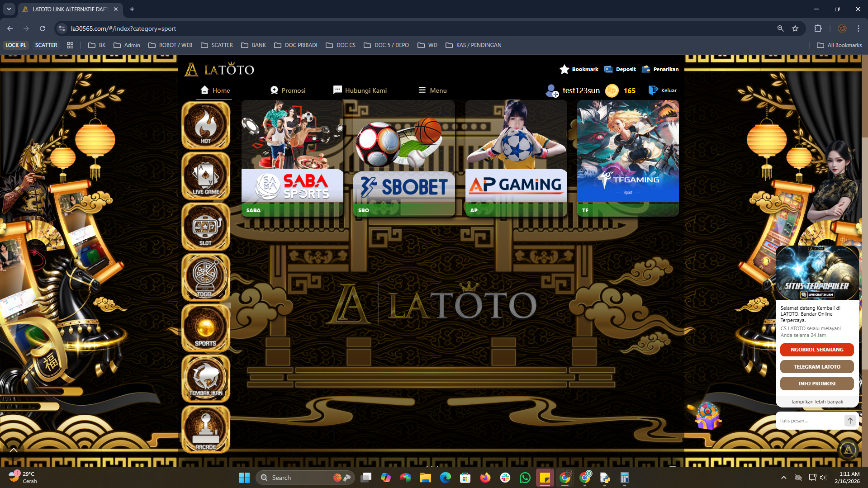The width and height of the screenshot is (868, 488).
Task: Click NGOBROL SEKARANG chat button
Action: [x=817, y=350]
